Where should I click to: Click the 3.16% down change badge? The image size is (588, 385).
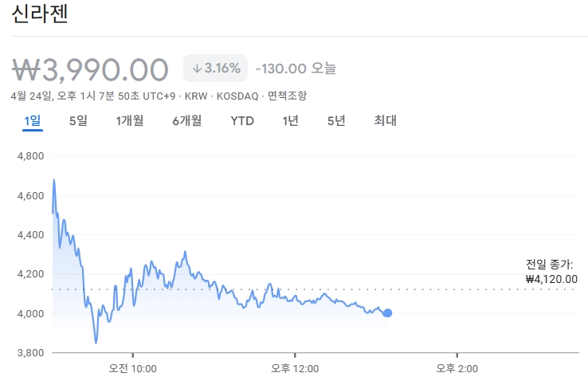pyautogui.click(x=216, y=69)
